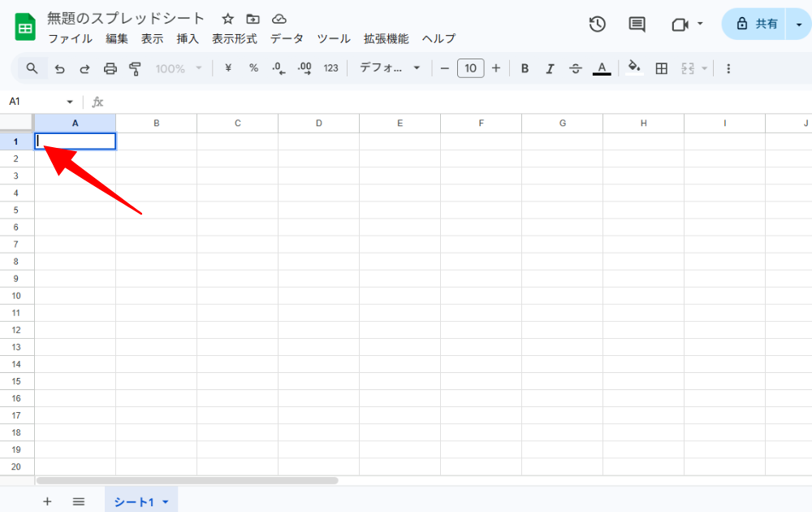812x512 pixels.
Task: Toggle italic formatting
Action: (550, 69)
